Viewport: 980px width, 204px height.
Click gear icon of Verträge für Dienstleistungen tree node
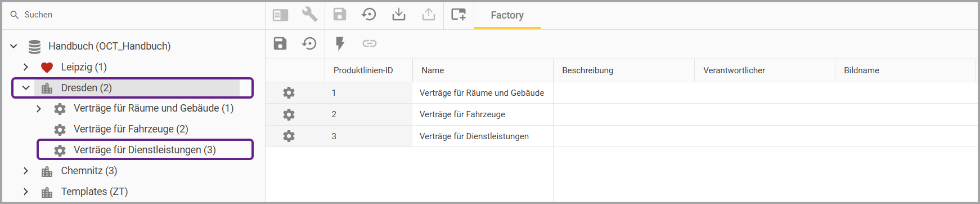(60, 150)
